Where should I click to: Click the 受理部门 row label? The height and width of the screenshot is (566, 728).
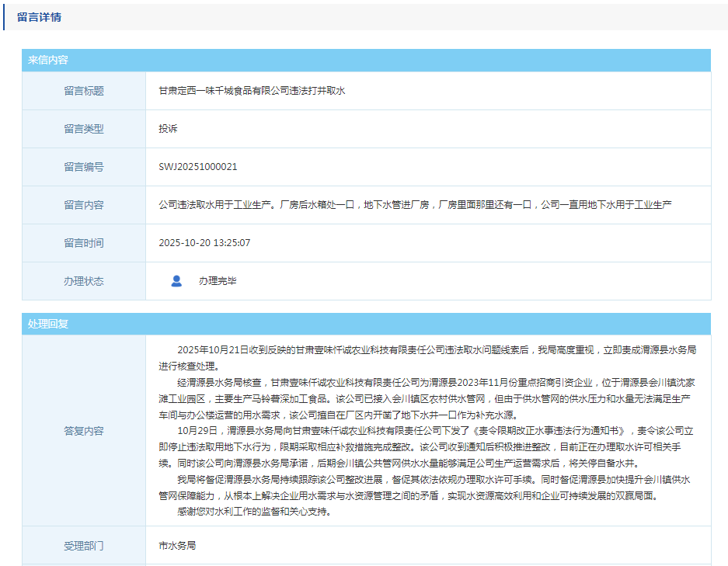click(84, 546)
